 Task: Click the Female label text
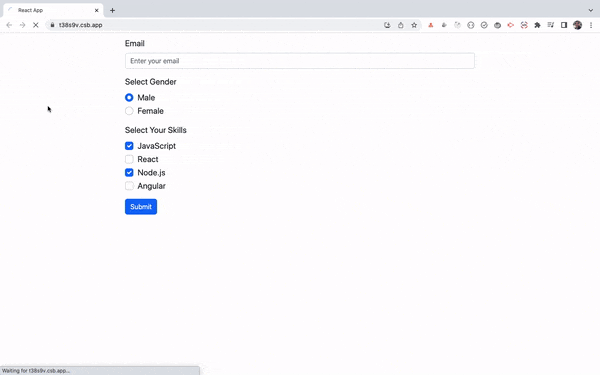pyautogui.click(x=150, y=111)
